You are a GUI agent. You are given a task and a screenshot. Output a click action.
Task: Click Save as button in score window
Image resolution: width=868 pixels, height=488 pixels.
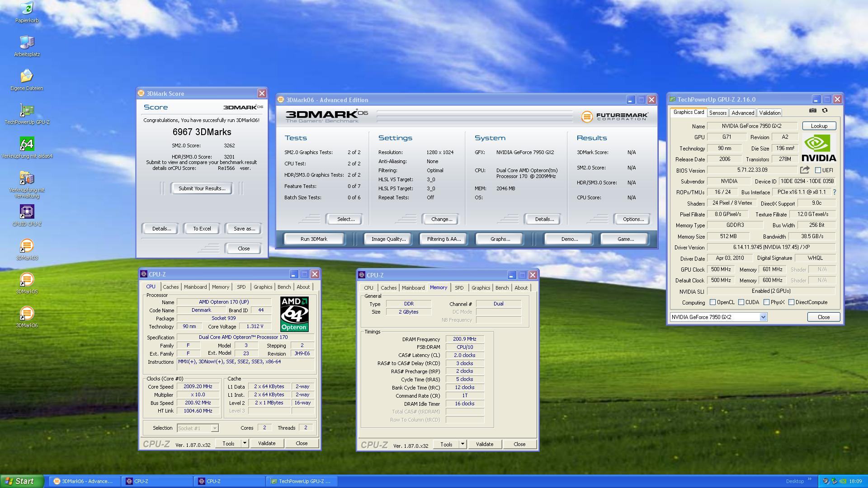[244, 229]
